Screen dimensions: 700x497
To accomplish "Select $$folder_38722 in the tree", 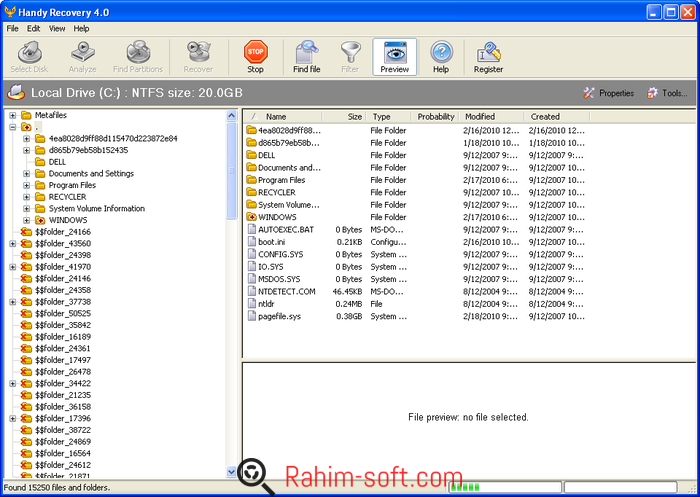I will (63, 430).
